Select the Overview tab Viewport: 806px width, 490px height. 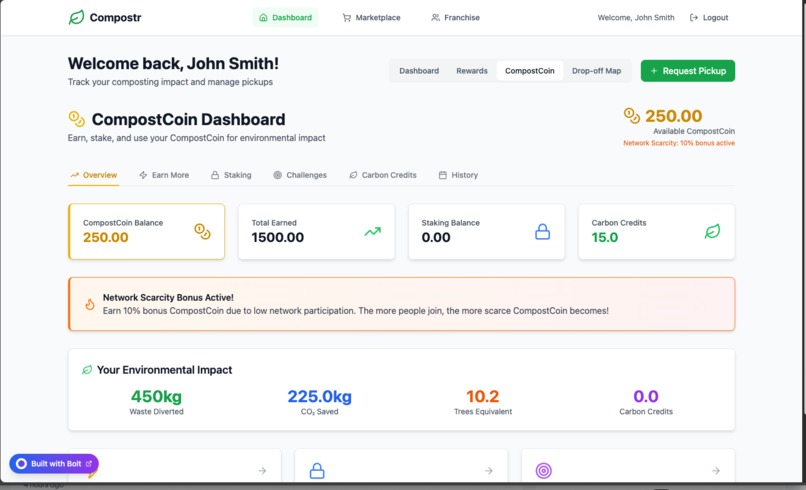[94, 175]
